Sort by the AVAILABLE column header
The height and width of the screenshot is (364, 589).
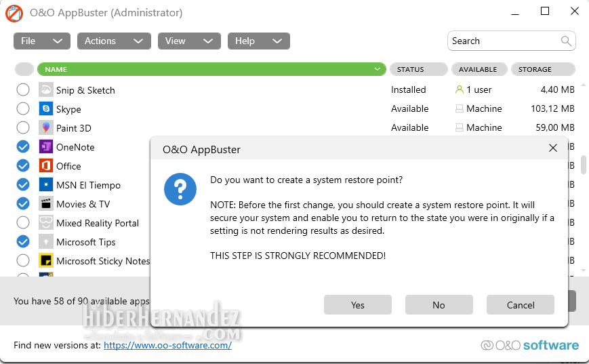(x=479, y=69)
